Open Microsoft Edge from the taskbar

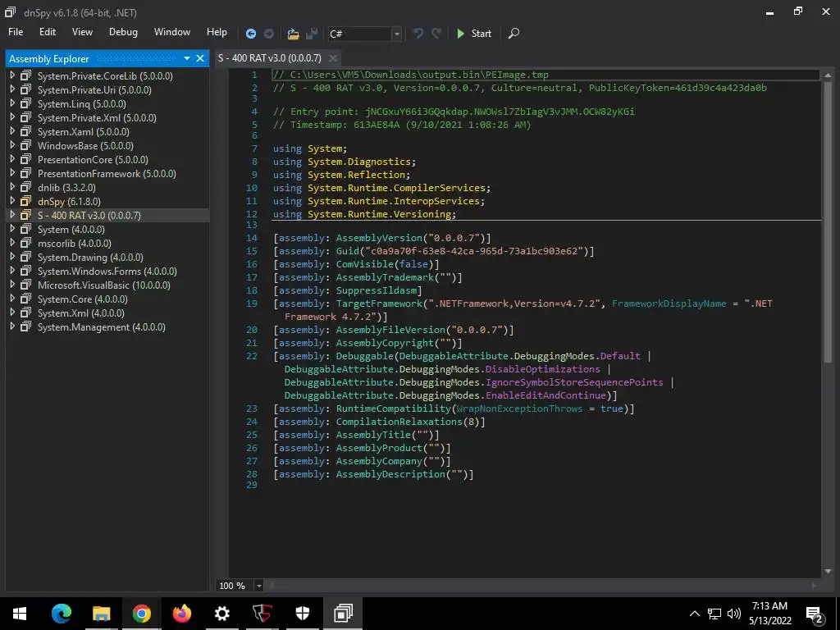point(61,614)
